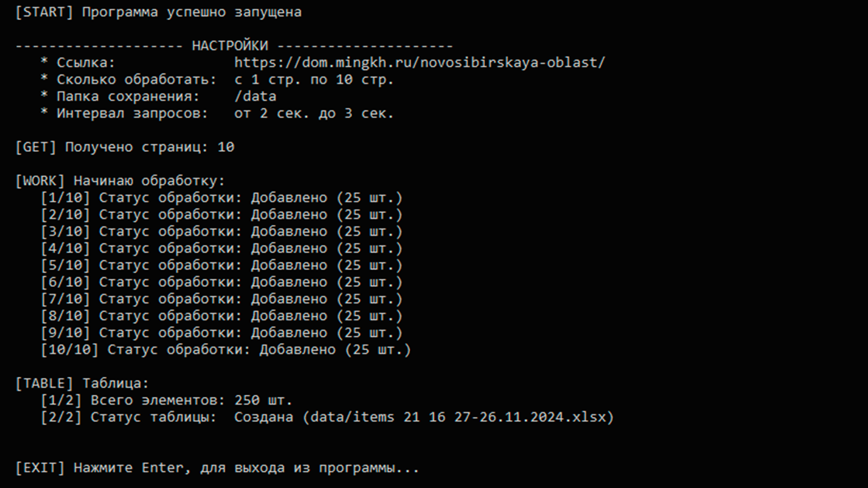This screenshot has height=488, width=868.
Task: Click the [EXIT] press Enter prompt
Action: [x=217, y=467]
